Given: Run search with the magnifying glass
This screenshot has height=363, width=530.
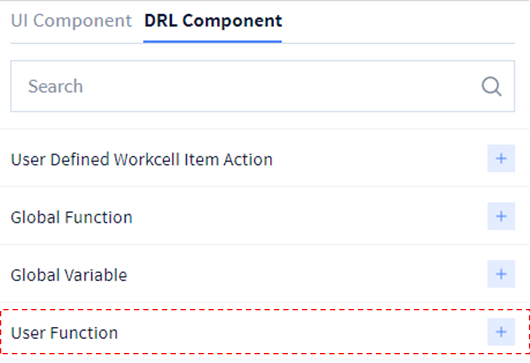Looking at the screenshot, I should point(491,87).
